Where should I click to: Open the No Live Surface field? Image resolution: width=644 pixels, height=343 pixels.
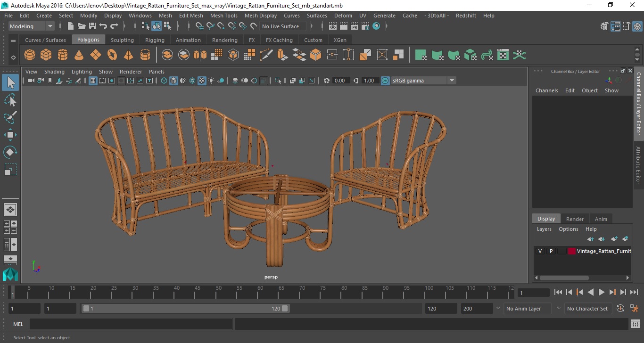pos(282,26)
